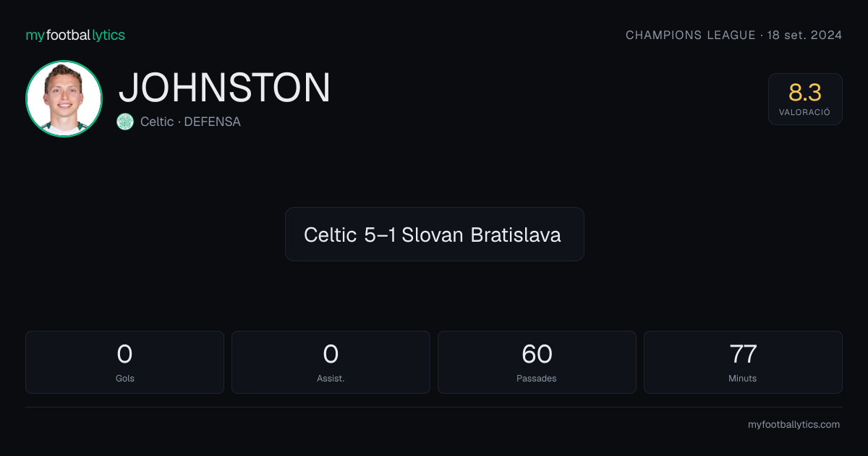This screenshot has width=868, height=456.
Task: Select the Gols stat card
Action: click(x=124, y=362)
